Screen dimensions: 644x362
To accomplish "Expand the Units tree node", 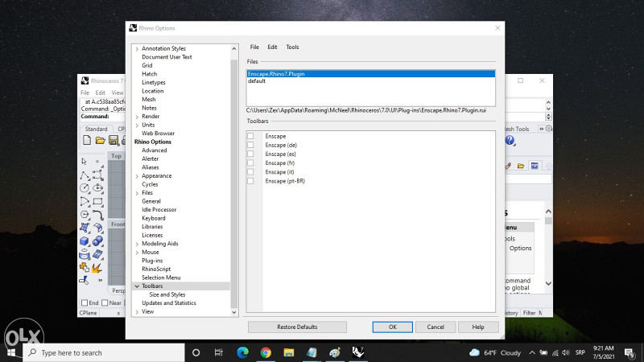I will point(137,125).
